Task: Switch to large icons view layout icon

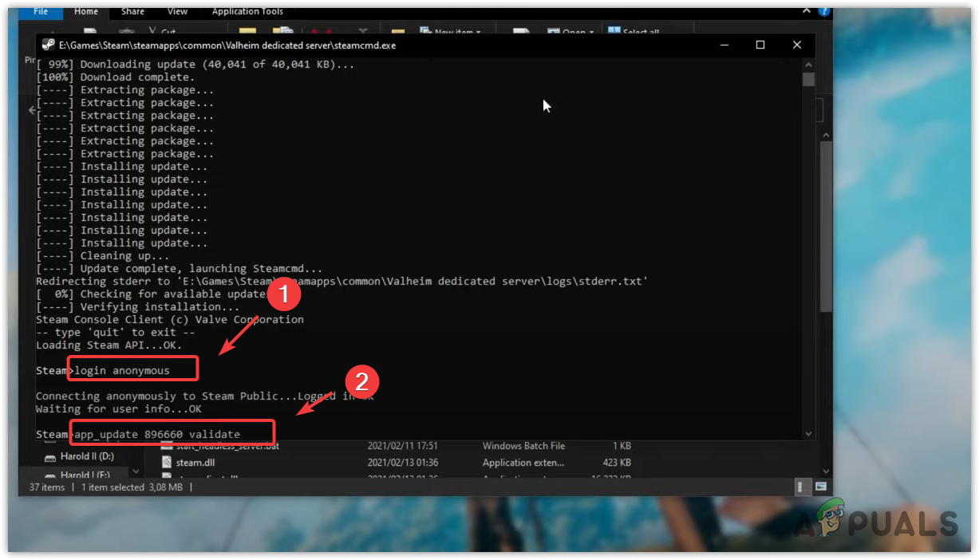Action: tap(819, 487)
